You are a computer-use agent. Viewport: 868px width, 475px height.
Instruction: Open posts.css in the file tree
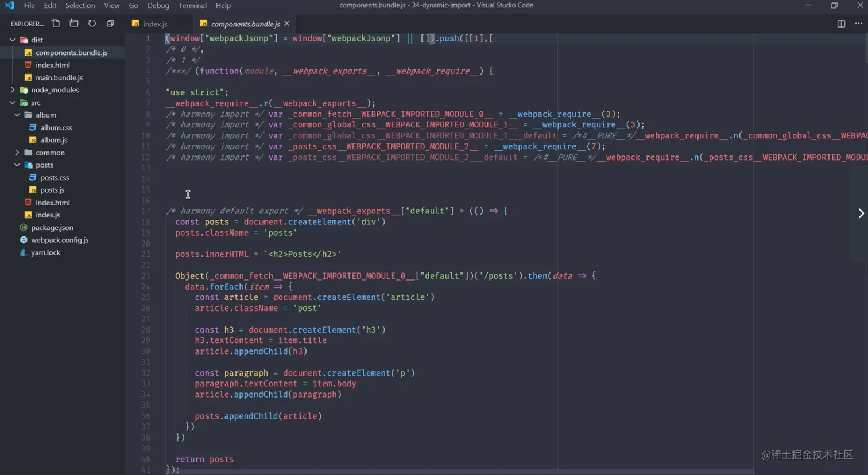click(x=55, y=177)
